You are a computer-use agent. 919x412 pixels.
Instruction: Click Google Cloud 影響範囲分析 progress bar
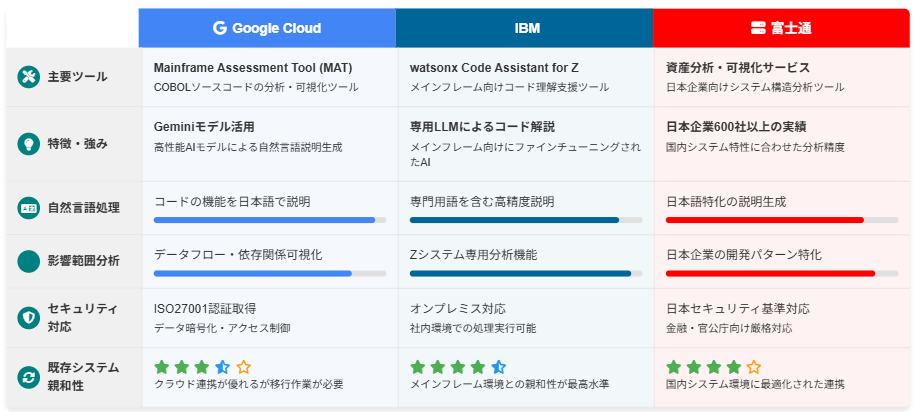point(270,274)
